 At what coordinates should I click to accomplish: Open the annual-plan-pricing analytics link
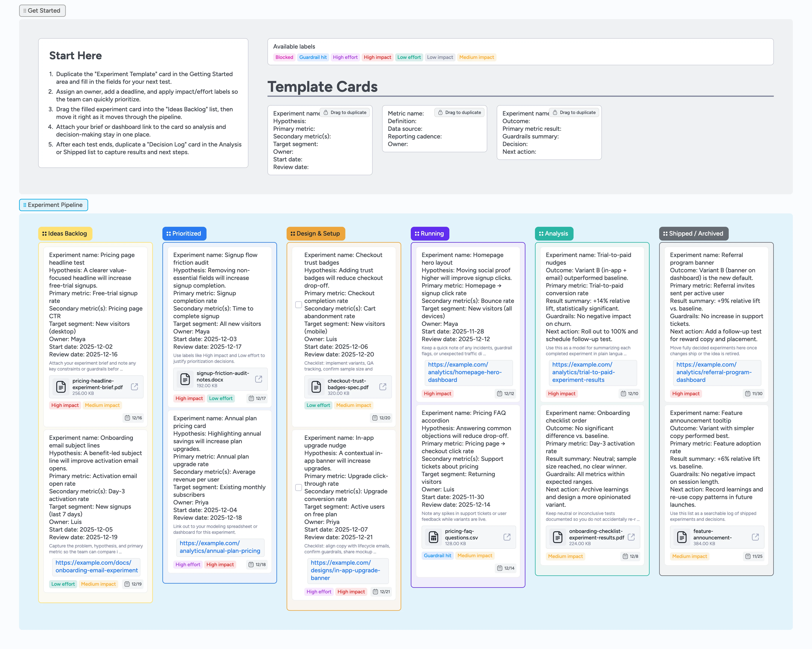pyautogui.click(x=220, y=547)
